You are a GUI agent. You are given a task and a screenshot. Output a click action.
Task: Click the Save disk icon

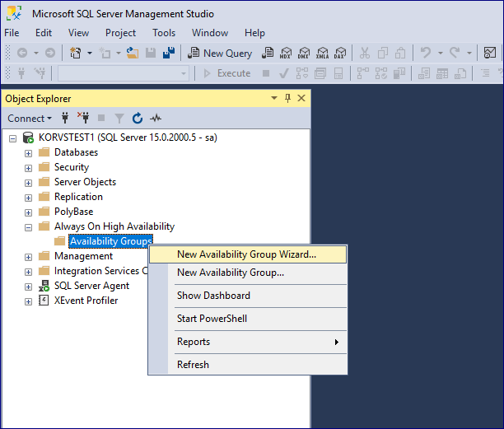pyautogui.click(x=151, y=53)
